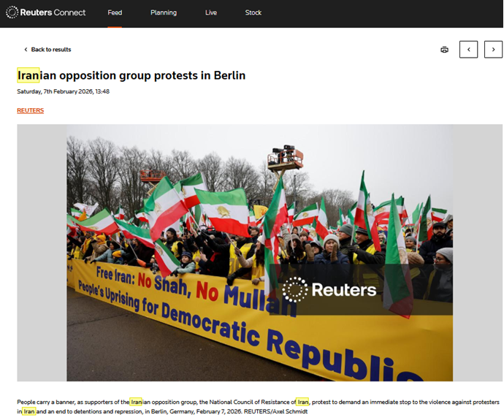The height and width of the screenshot is (420, 504).
Task: Click highlighted Iran on caption's second line
Action: (x=29, y=411)
